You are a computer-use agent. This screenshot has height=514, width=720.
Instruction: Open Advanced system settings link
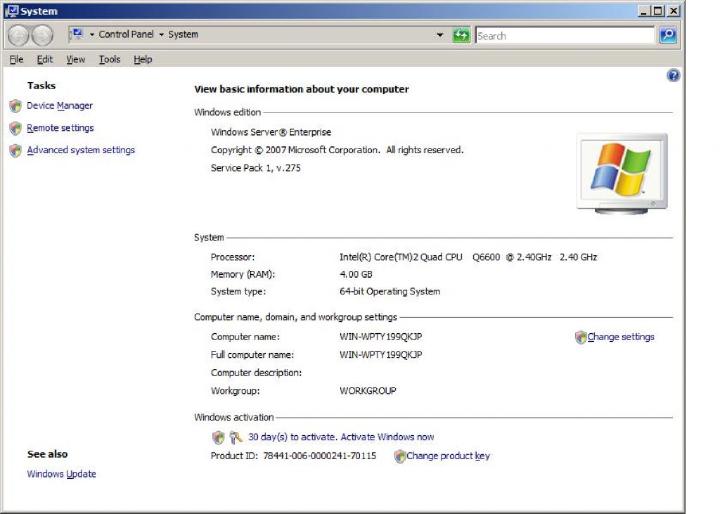tap(81, 150)
